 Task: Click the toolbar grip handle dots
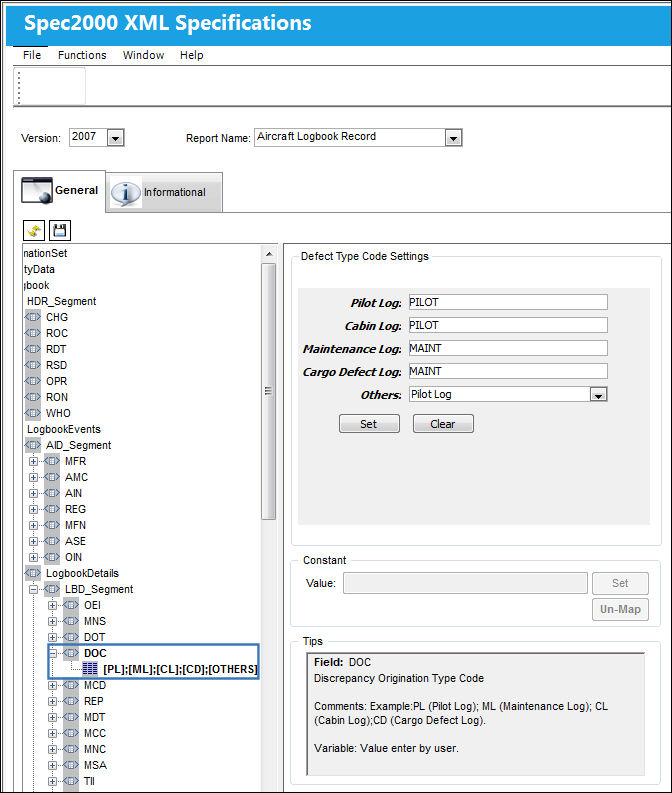19,87
